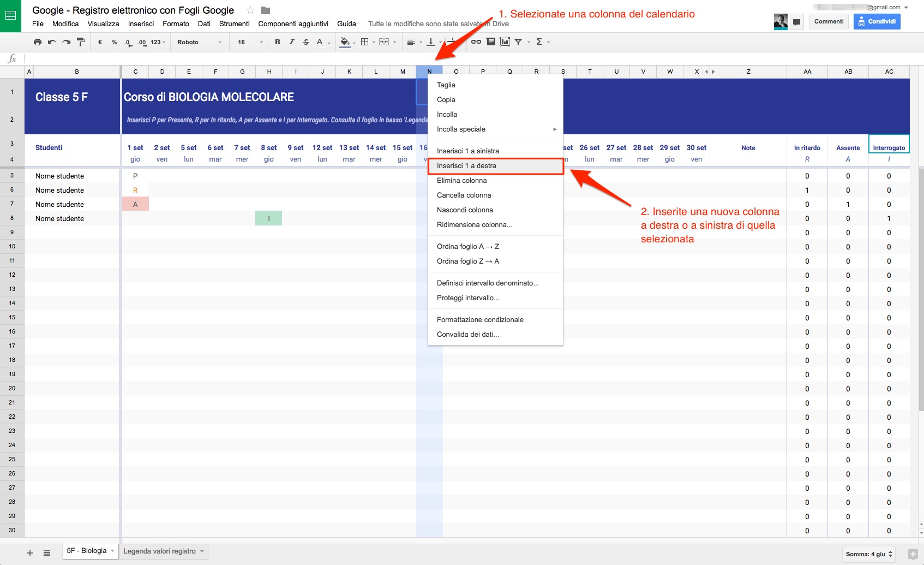Apply a filter
Image resolution: width=924 pixels, height=565 pixels.
pyautogui.click(x=519, y=42)
